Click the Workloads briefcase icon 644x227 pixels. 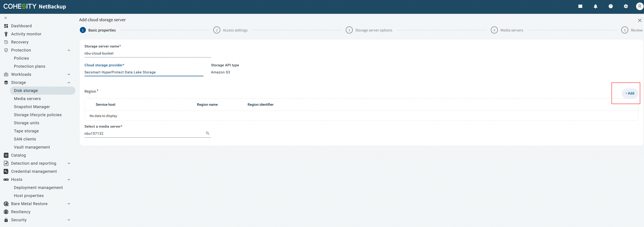(6, 74)
